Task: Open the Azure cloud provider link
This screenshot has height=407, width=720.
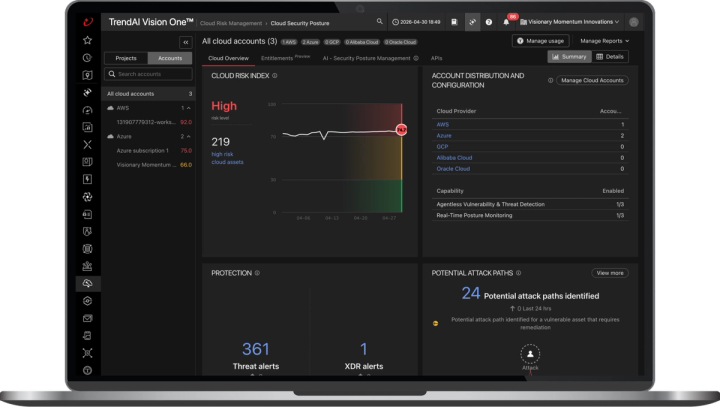Action: click(444, 136)
